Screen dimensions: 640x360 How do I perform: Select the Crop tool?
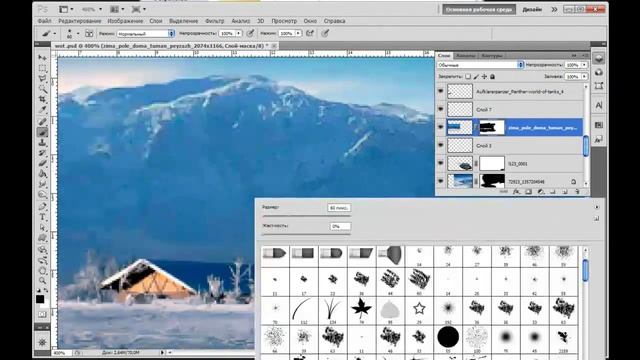pyautogui.click(x=42, y=99)
